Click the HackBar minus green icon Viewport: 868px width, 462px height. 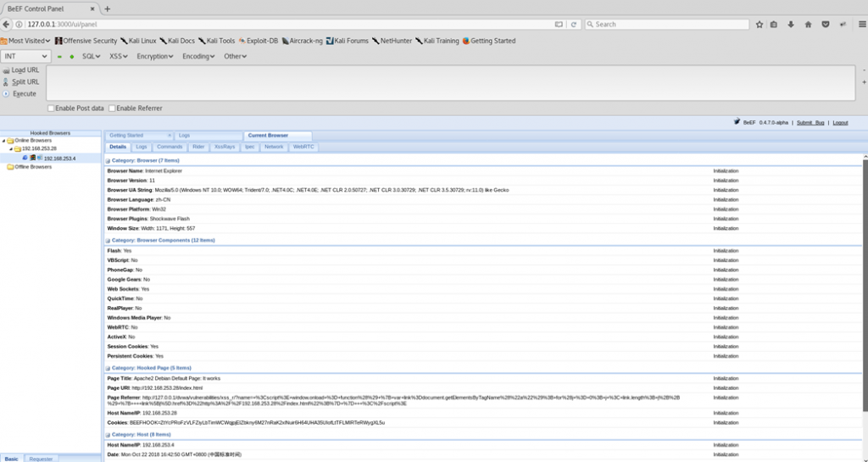pyautogui.click(x=60, y=57)
